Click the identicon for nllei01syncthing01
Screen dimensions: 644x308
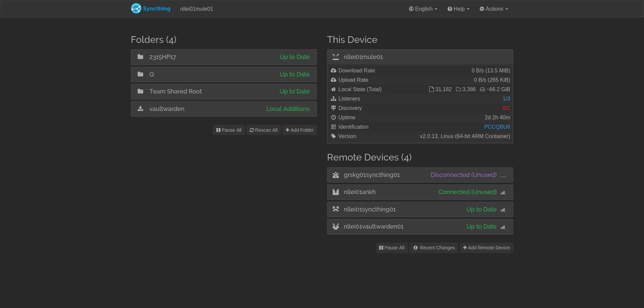[336, 209]
